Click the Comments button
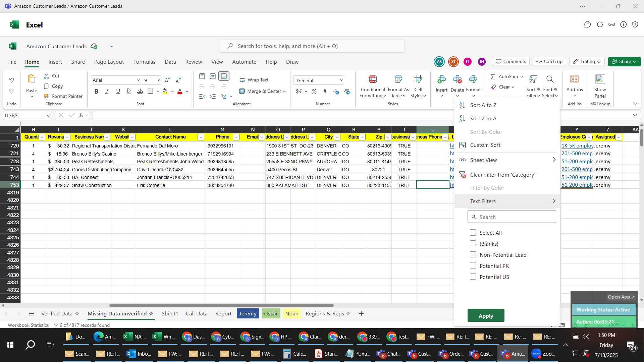This screenshot has width=644, height=362. (511, 62)
